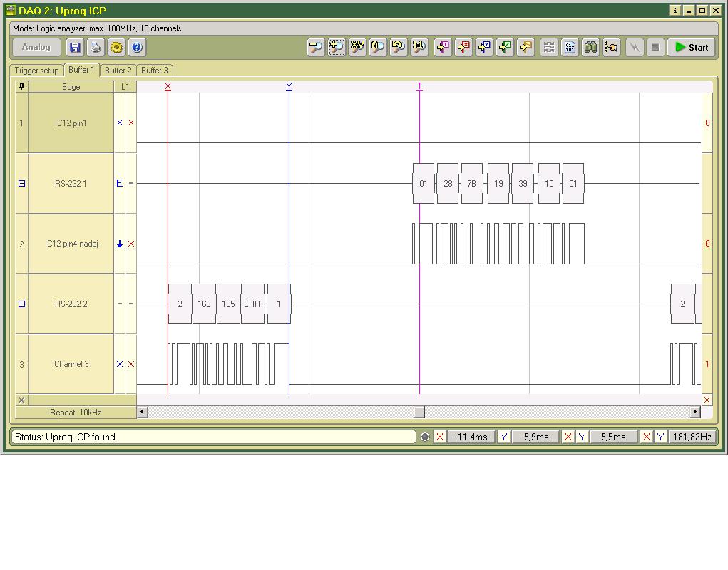The width and height of the screenshot is (728, 570).
Task: Jump to the T trigger marker
Action: click(443, 47)
